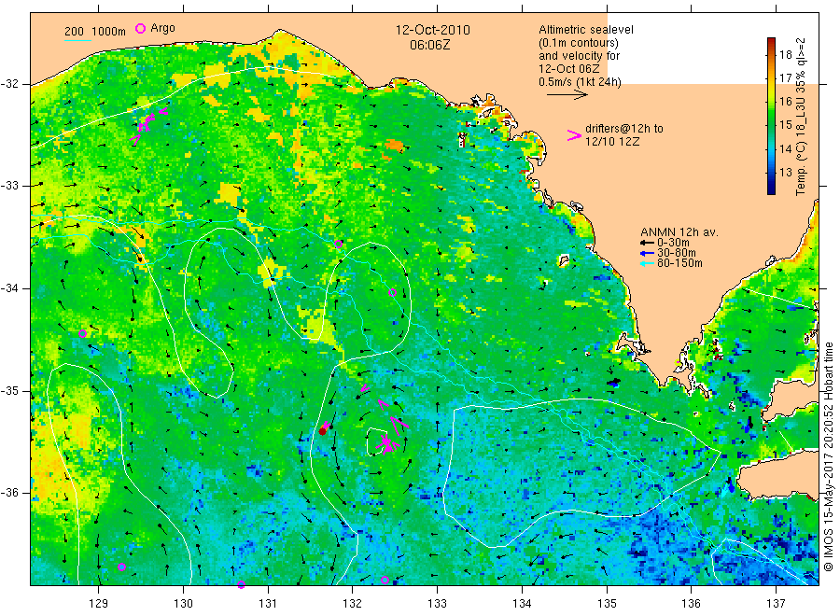Click the IMOS copyright timestamp text
The image size is (840, 616).
pos(829,456)
